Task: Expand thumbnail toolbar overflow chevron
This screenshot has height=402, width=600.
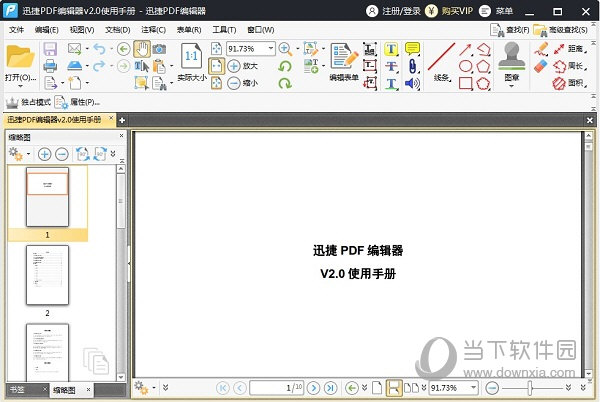Action: tap(113, 153)
